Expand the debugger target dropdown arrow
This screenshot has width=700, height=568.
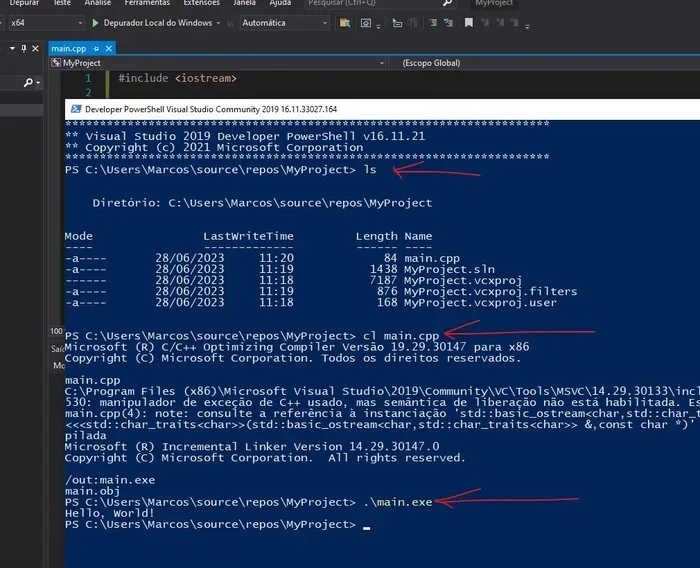pyautogui.click(x=218, y=23)
